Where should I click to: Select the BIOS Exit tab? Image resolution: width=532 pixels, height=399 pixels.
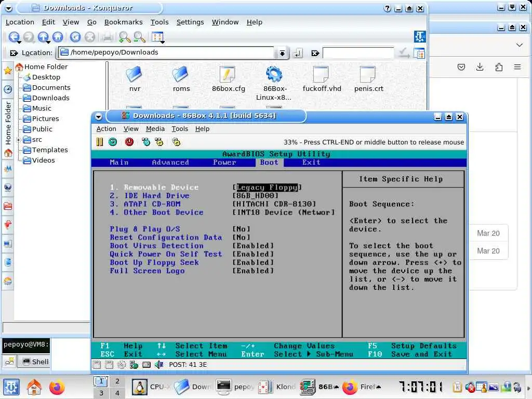(311, 163)
